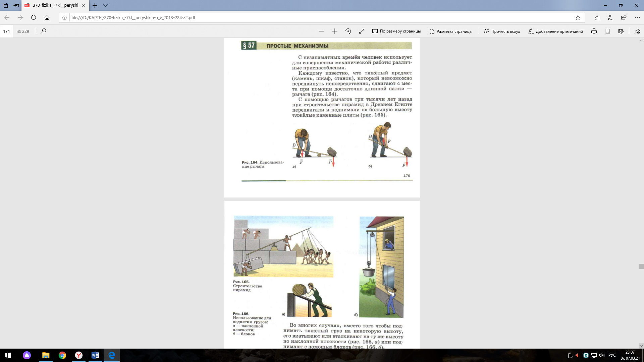Click the pyramid construction figure 165
Image resolution: width=644 pixels, height=362 pixels.
click(283, 247)
